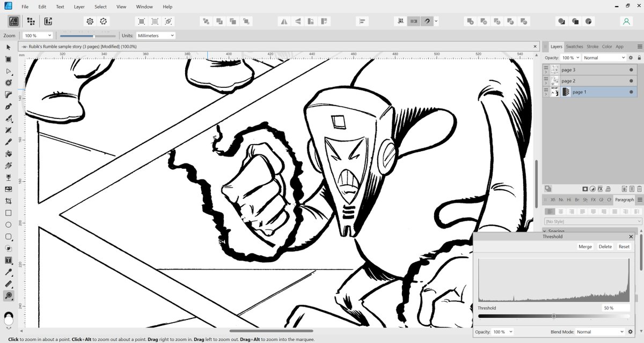Switch to the Swatches tab
Viewport: 644px width, 343px height.
pos(575,46)
